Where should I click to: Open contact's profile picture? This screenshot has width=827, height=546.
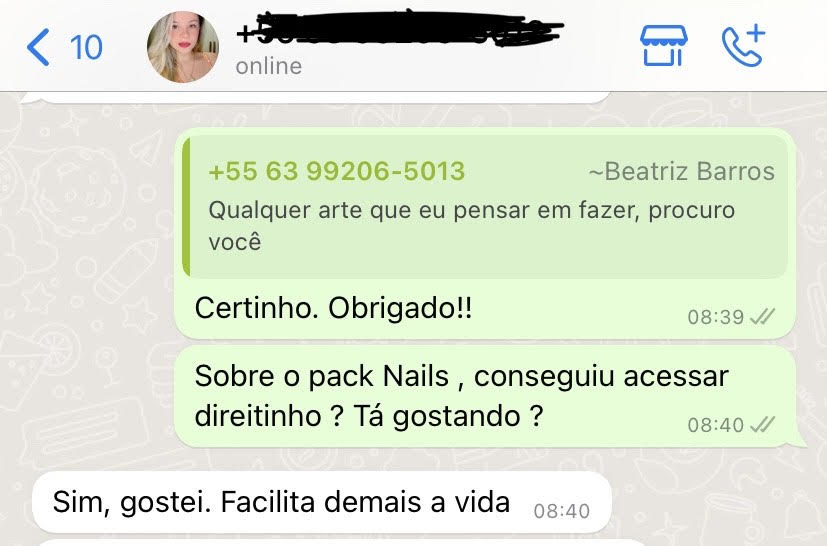click(x=182, y=47)
